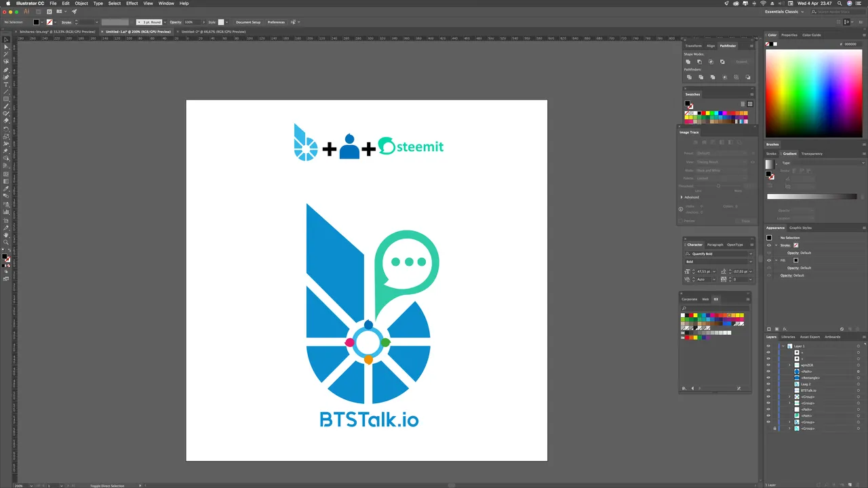The width and height of the screenshot is (868, 488).
Task: Toggle visibility of wjmZCR layer item
Action: click(x=768, y=365)
